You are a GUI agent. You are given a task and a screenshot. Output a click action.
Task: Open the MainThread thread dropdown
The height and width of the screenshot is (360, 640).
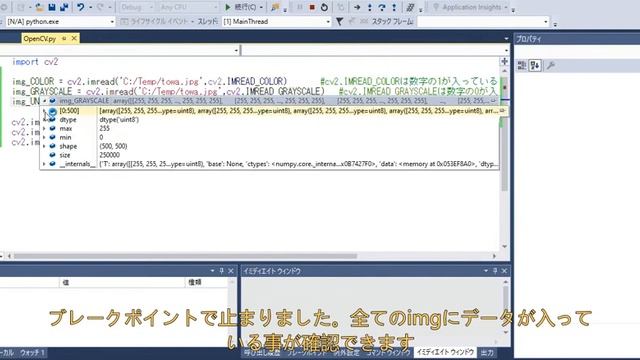point(328,22)
